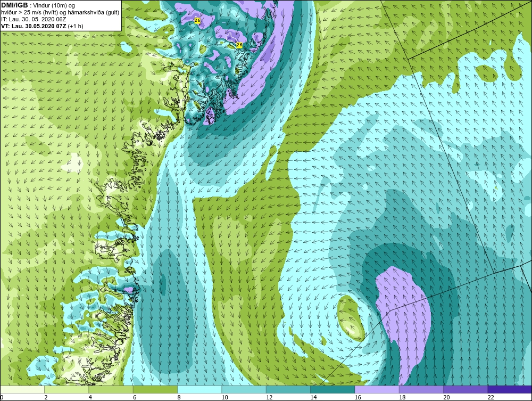
Task: Click the legend scale number 6
Action: point(135,397)
